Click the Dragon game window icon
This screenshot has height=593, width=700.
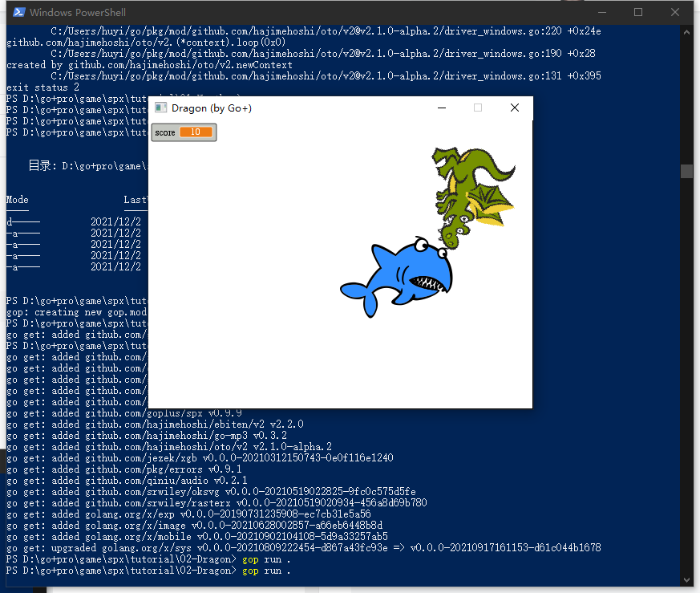(x=160, y=108)
